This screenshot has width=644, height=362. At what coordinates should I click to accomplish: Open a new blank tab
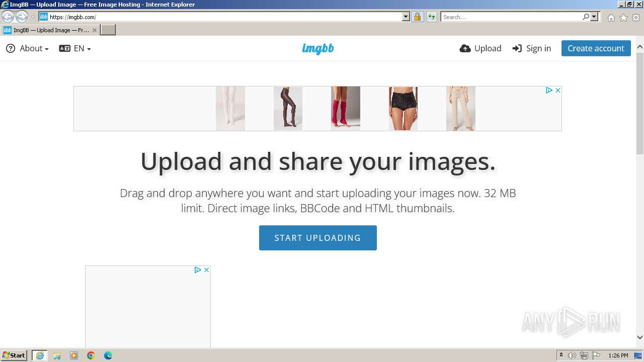pos(108,30)
